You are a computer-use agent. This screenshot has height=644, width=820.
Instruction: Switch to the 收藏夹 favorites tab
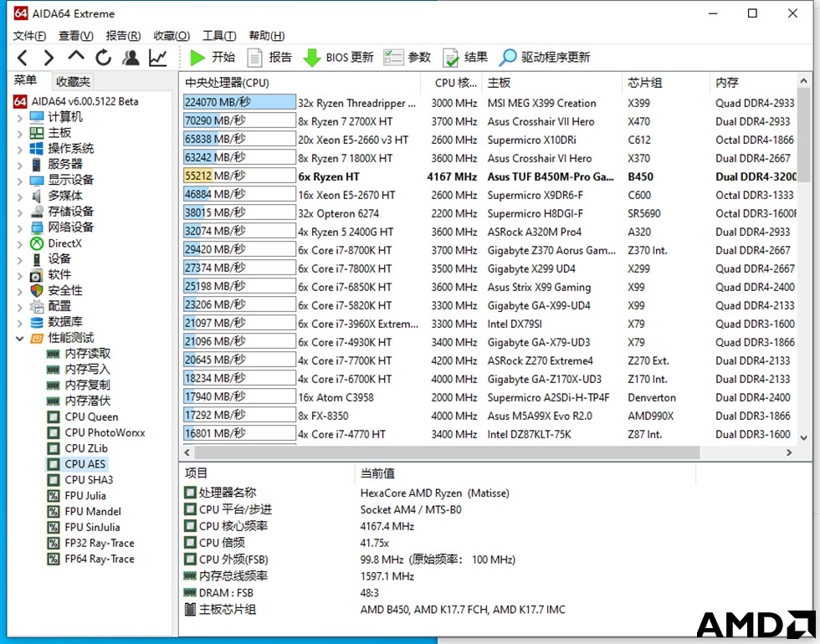point(74,82)
